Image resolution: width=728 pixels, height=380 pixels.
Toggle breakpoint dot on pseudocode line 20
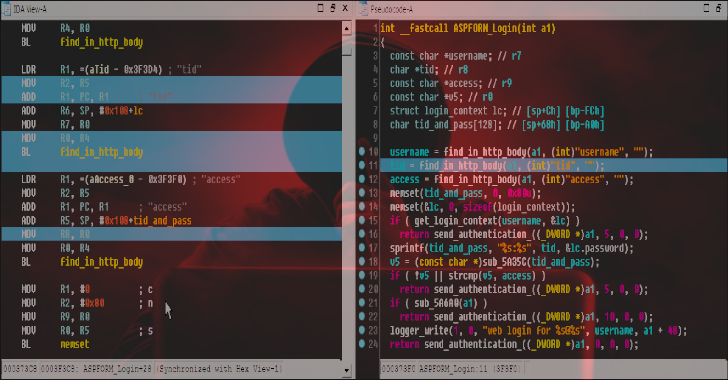(362, 288)
